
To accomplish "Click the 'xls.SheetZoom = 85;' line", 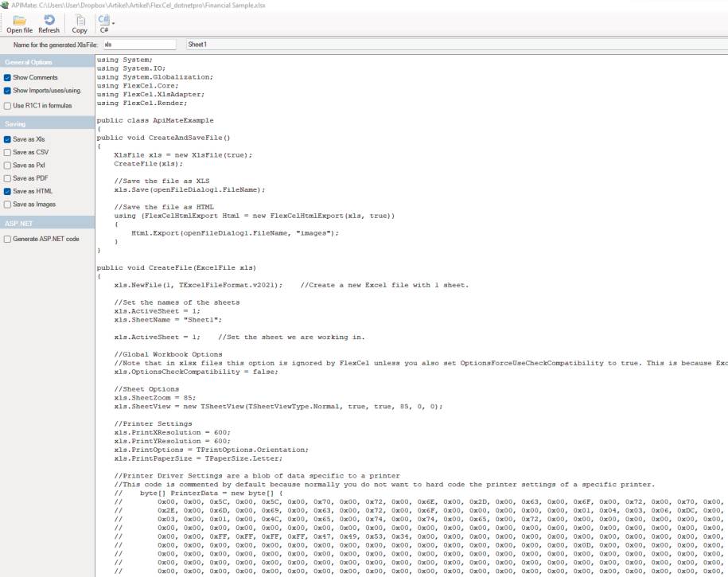I will tap(155, 398).
